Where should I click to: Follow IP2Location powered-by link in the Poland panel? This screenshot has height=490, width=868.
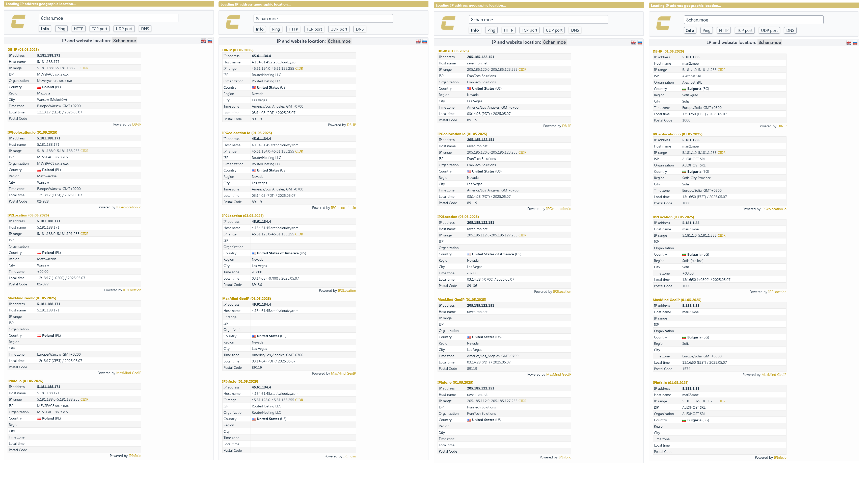(x=132, y=290)
